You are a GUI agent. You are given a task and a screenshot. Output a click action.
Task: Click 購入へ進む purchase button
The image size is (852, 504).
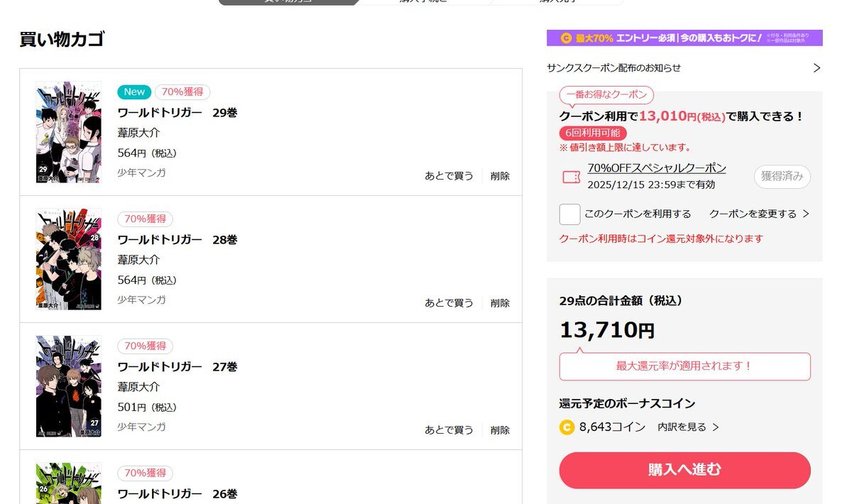[x=684, y=470]
